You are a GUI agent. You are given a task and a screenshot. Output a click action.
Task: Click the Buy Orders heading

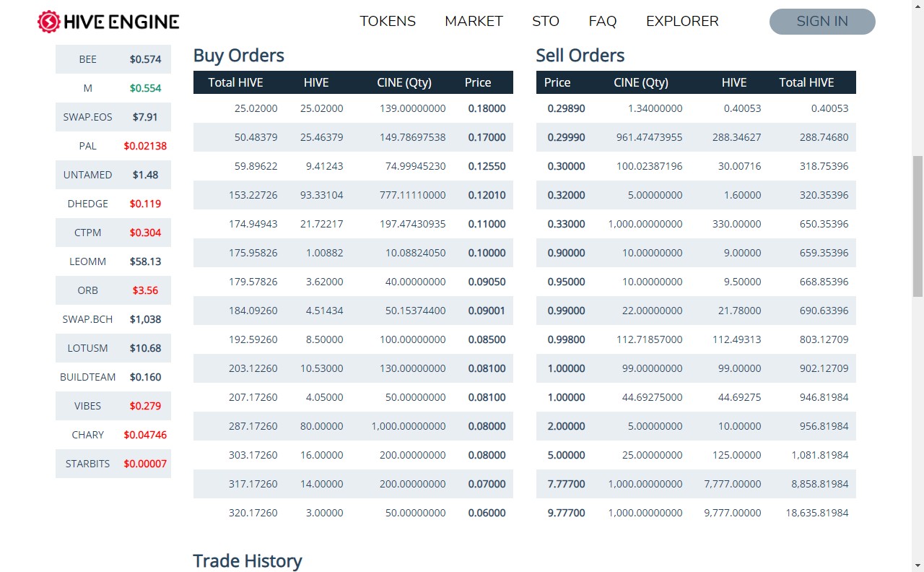pos(239,56)
